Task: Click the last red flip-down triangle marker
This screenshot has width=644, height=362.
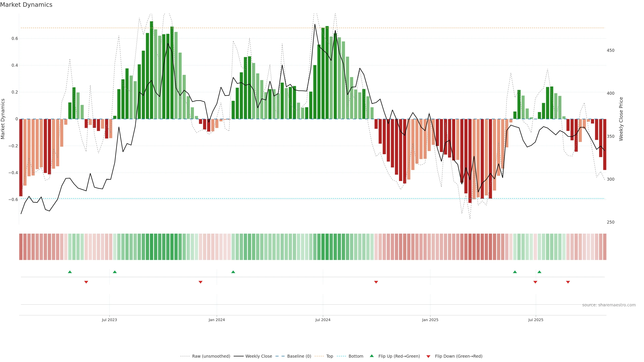Action: pos(568,282)
